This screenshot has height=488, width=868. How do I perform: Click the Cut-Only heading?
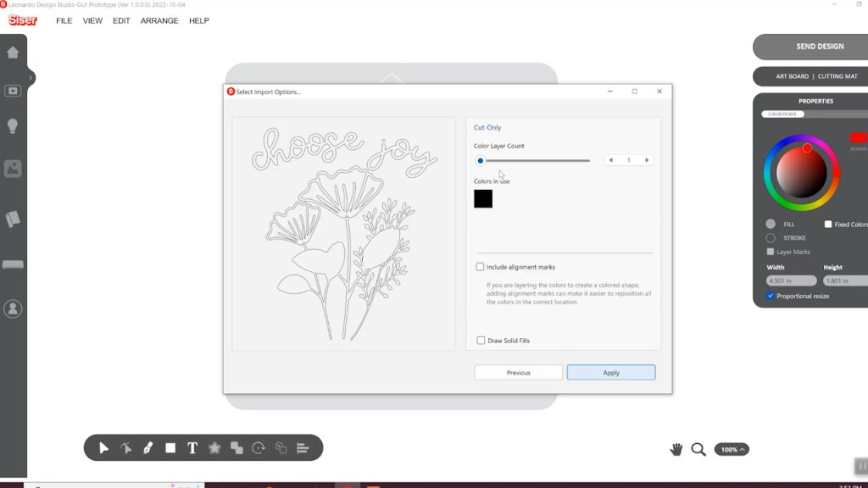pyautogui.click(x=487, y=127)
